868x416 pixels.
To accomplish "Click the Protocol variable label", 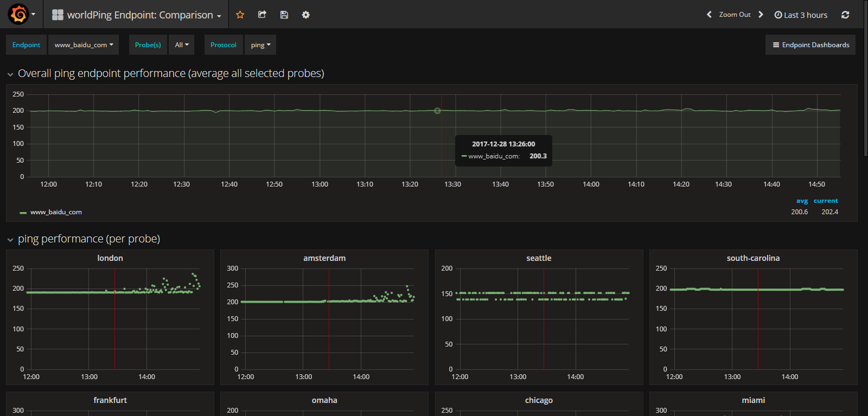I will pyautogui.click(x=224, y=45).
